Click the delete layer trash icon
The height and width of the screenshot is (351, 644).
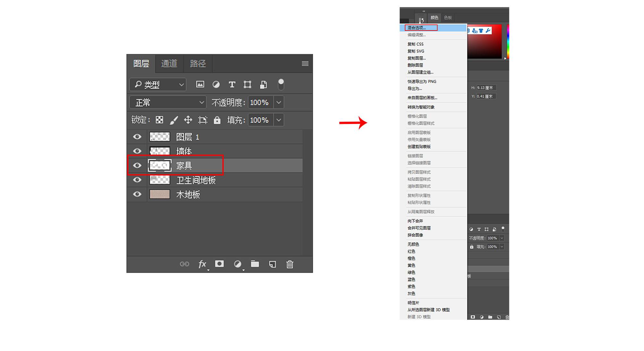click(x=290, y=264)
